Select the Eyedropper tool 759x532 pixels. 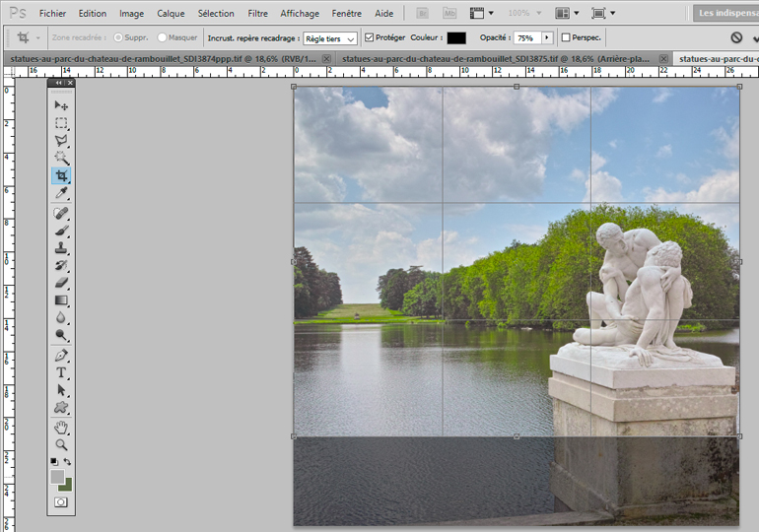(61, 193)
